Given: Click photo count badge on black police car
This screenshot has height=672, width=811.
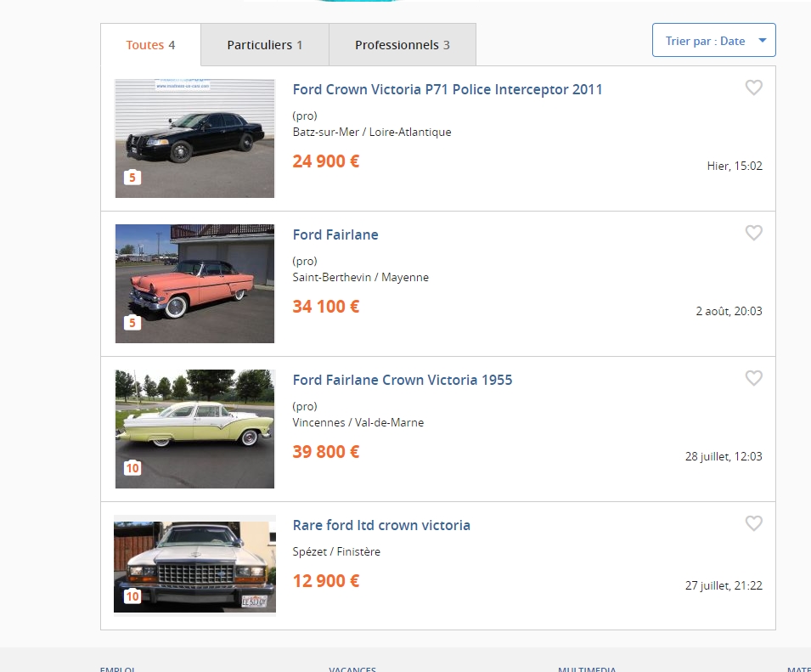Looking at the screenshot, I should (132, 178).
